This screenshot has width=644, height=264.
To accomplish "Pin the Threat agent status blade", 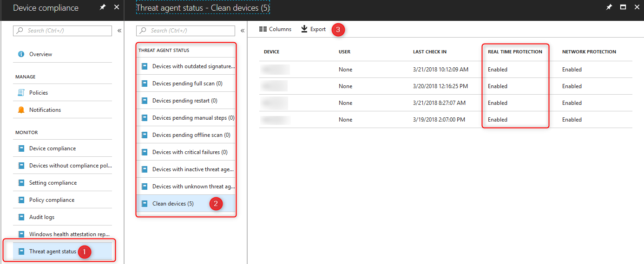I will coord(609,7).
